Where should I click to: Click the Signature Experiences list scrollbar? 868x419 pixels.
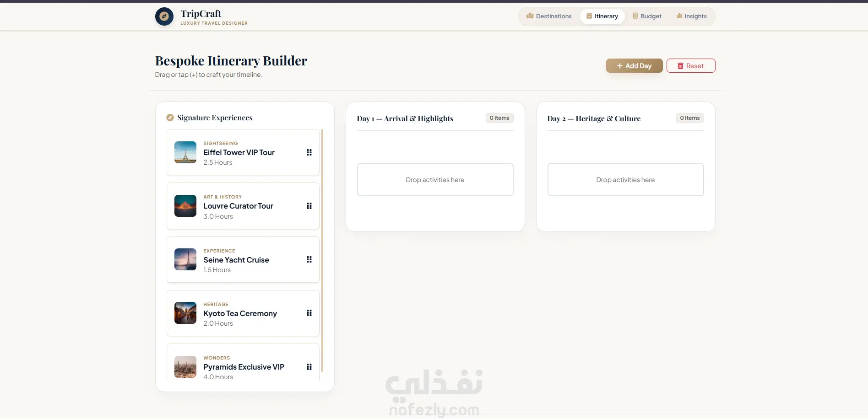322,250
